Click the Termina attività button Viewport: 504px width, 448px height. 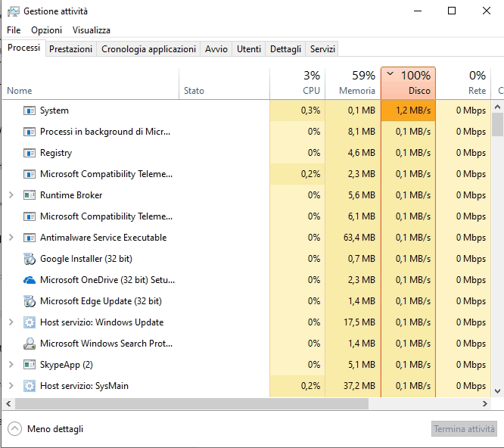pos(464,429)
